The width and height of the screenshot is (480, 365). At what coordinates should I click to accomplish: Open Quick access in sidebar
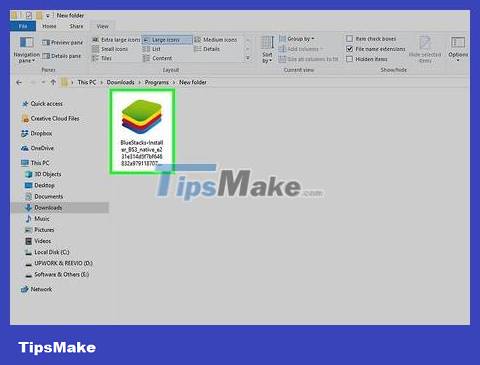pyautogui.click(x=42, y=104)
